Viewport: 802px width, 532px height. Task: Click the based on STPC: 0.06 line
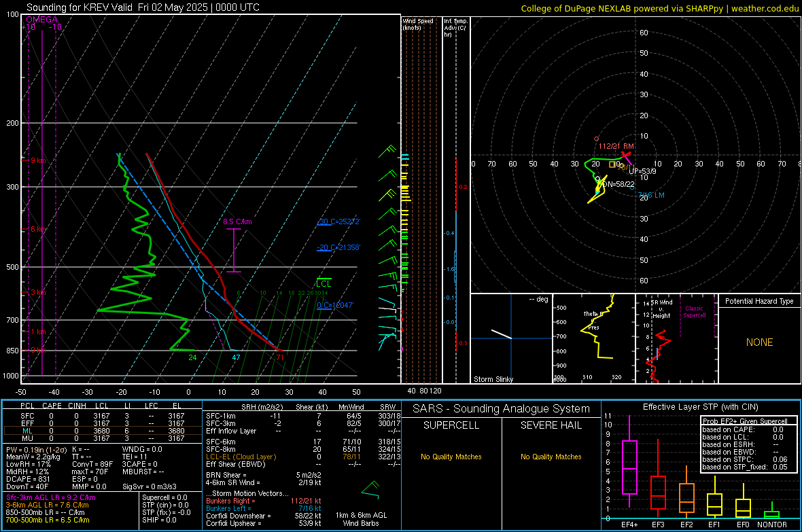point(745,459)
